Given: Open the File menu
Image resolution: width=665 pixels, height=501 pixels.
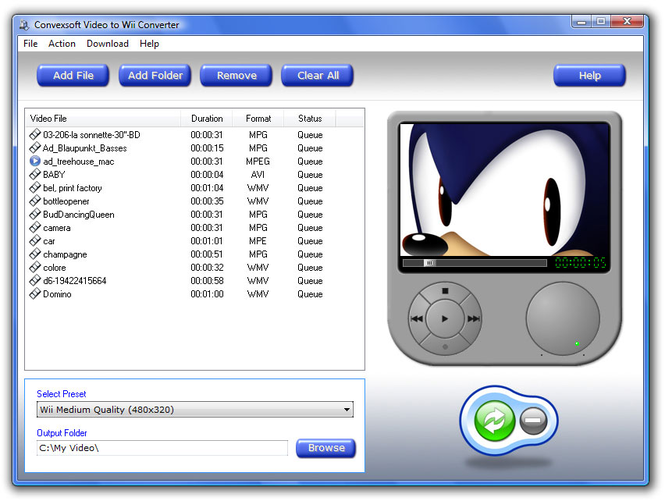Looking at the screenshot, I should click(31, 44).
